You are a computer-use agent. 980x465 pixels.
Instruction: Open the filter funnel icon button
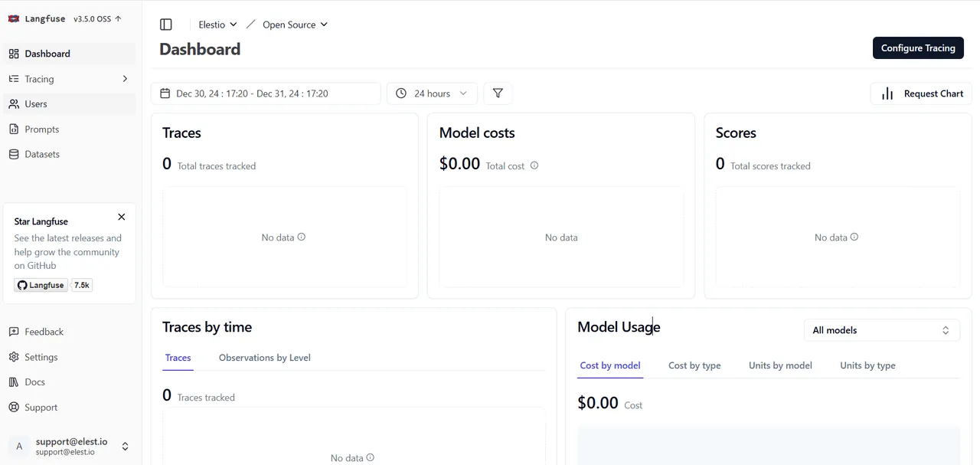498,93
